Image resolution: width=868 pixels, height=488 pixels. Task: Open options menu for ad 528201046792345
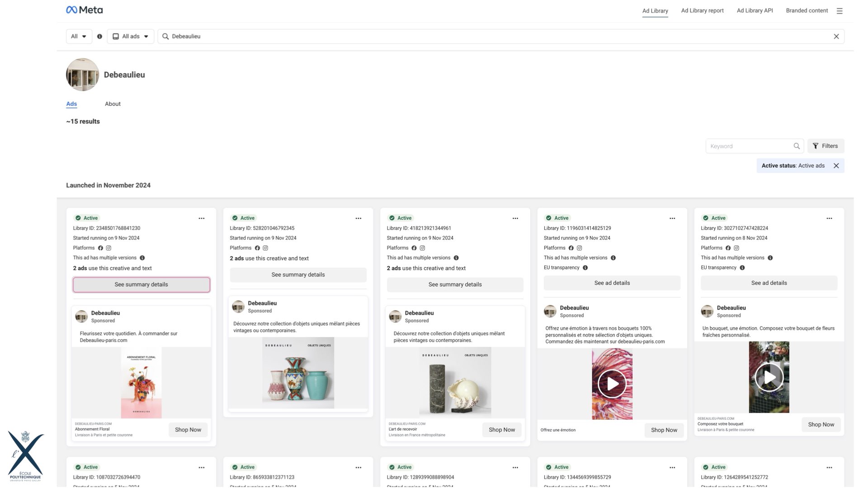pos(359,218)
